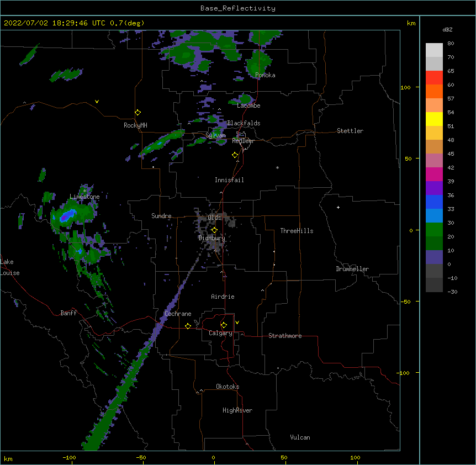Select the slate purple 0-10 dBZ legend swatch

[x=434, y=257]
